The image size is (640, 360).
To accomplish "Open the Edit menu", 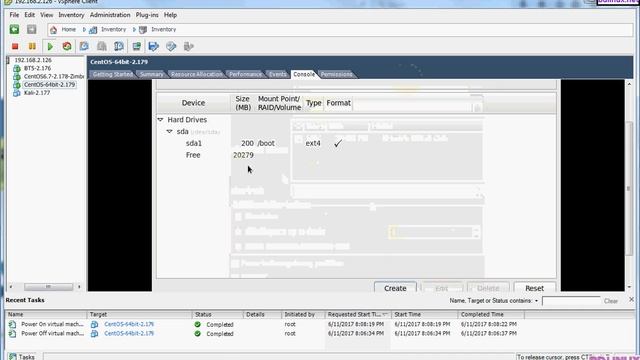I will (29, 15).
